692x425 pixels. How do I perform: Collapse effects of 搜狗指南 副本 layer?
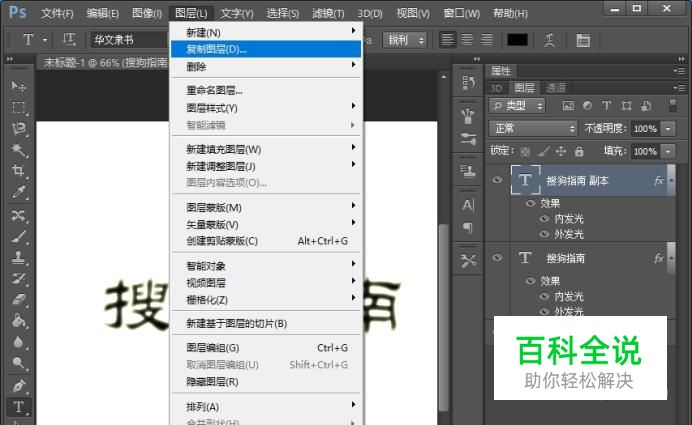click(671, 180)
